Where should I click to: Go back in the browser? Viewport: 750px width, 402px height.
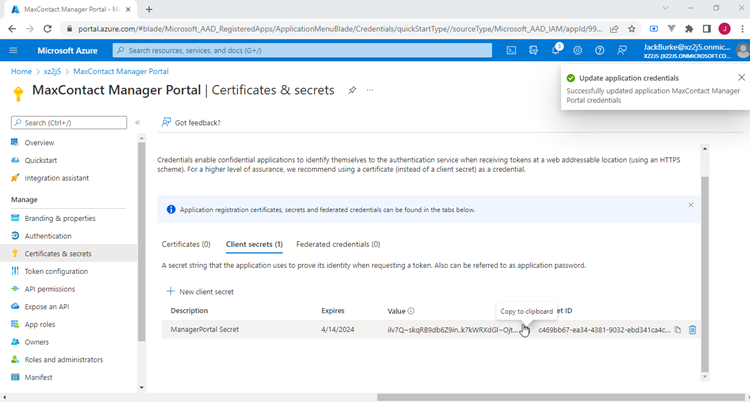tap(12, 29)
